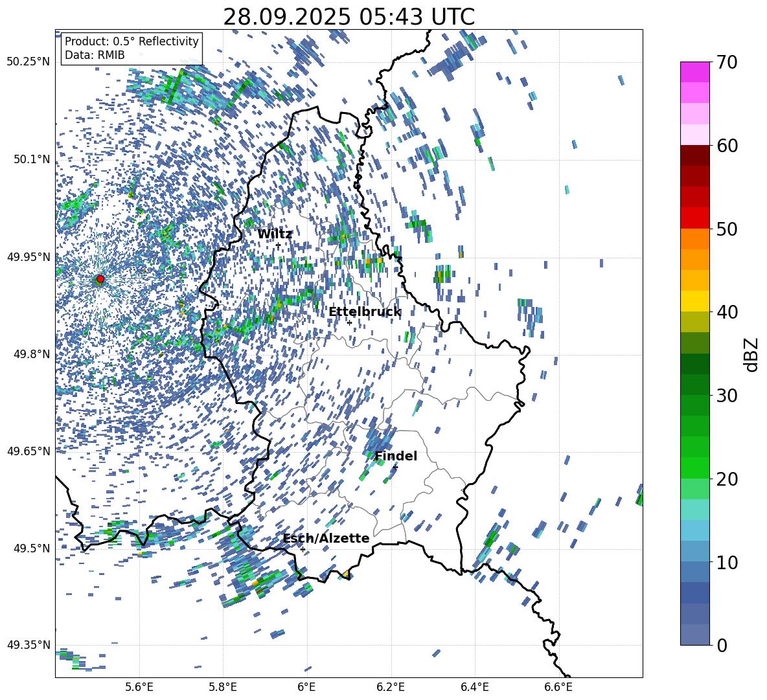Click the Data: RMIB text
767x700 pixels.
click(x=95, y=55)
